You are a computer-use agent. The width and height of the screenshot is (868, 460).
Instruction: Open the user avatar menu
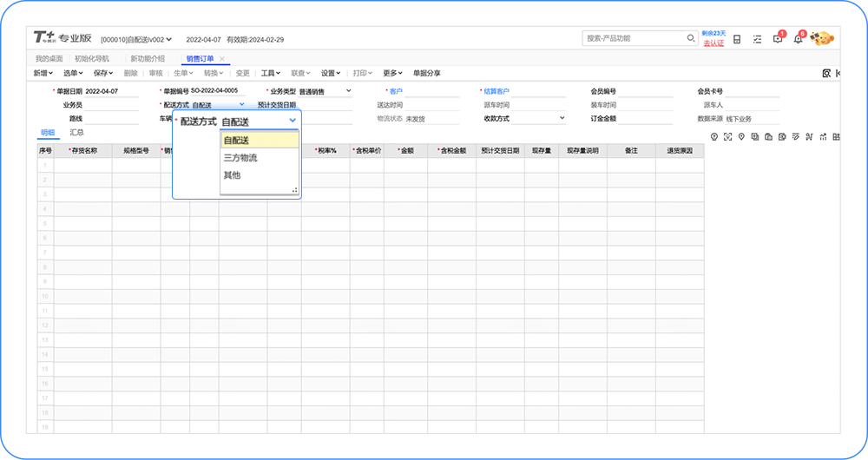click(x=821, y=38)
